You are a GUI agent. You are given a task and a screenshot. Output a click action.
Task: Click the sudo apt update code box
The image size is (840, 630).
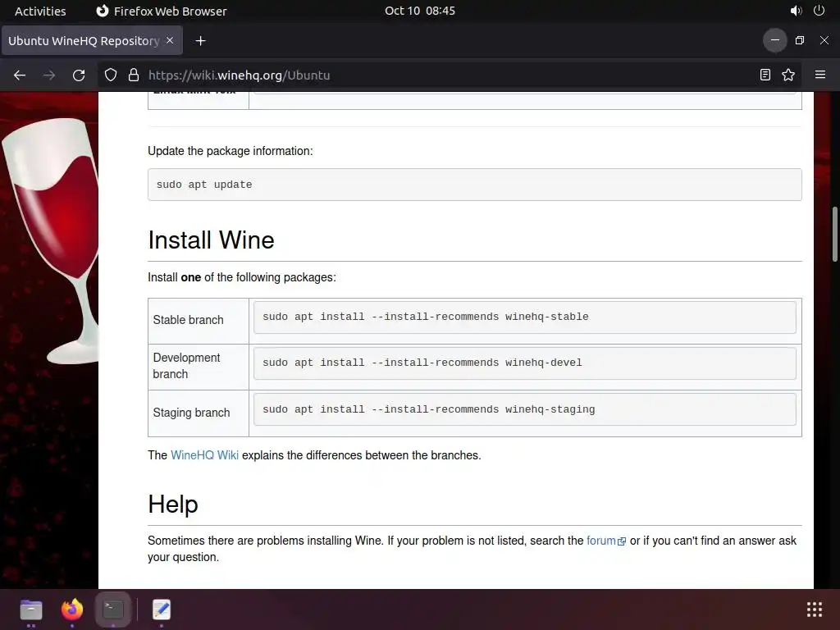click(475, 185)
